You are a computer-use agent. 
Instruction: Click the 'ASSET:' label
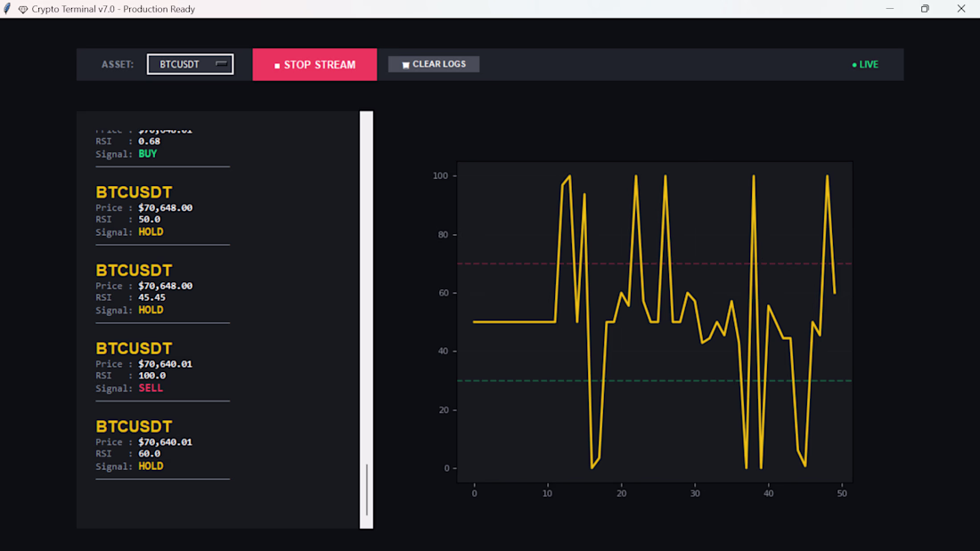click(x=118, y=64)
